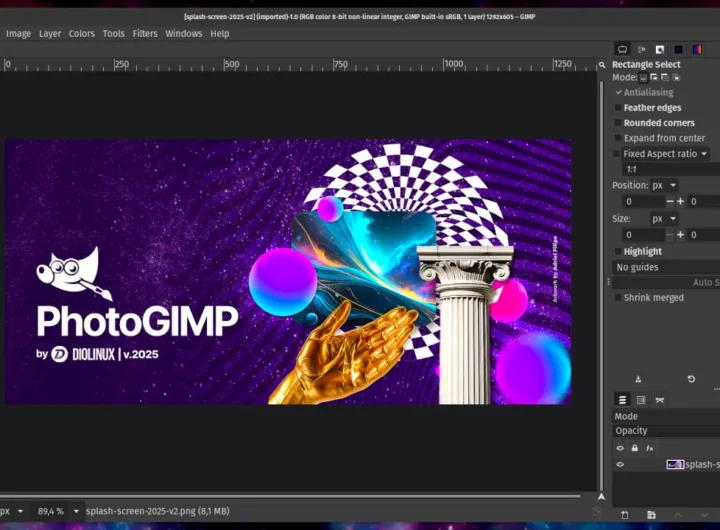Image resolution: width=720 pixels, height=530 pixels.
Task: Open the Fixed Aspect ratio dropdown
Action: pyautogui.click(x=704, y=154)
